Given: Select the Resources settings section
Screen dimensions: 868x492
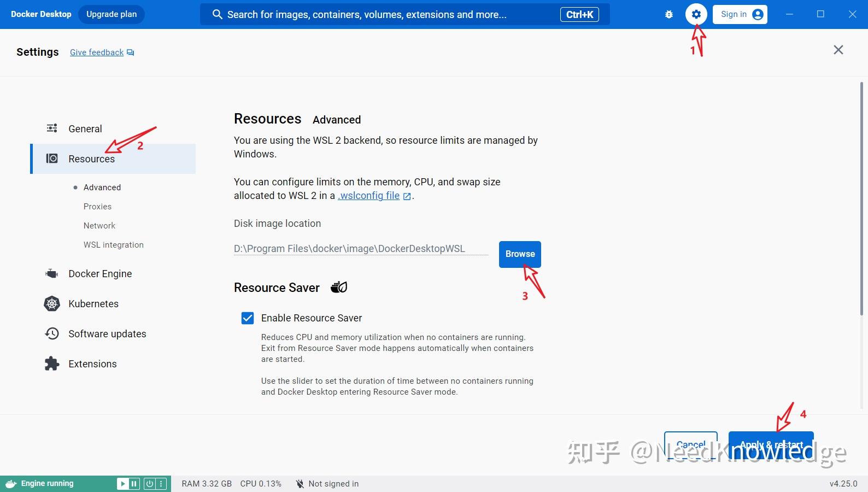Looking at the screenshot, I should click(113, 159).
